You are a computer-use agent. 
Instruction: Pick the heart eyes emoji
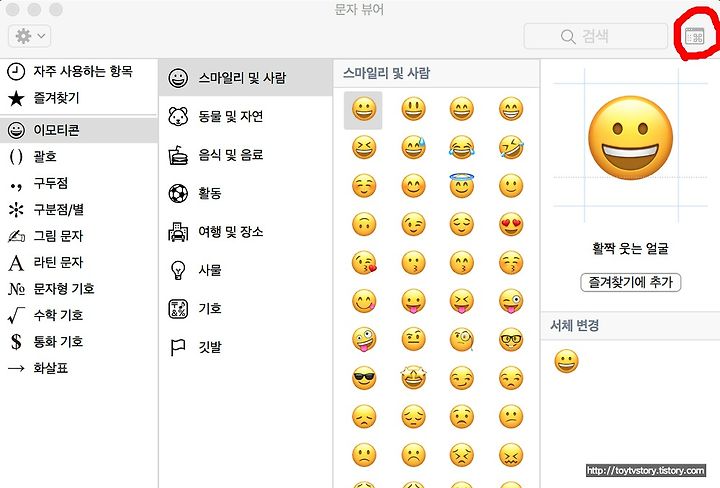(511, 224)
